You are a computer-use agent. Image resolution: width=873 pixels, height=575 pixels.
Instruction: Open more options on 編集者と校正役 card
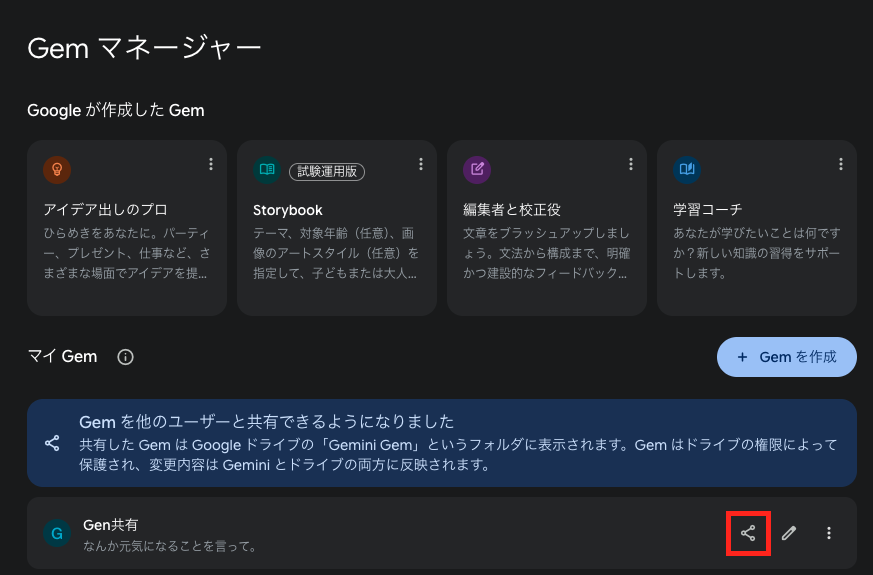631,164
